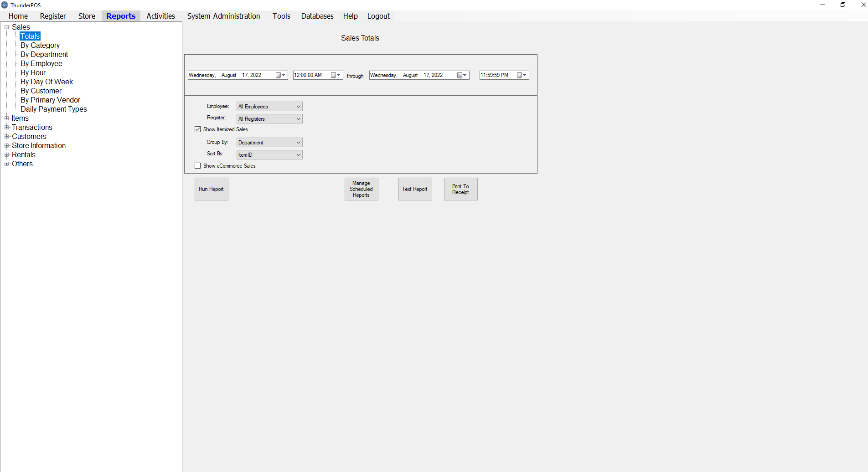
Task: Select the By Employee sales report
Action: coord(41,64)
